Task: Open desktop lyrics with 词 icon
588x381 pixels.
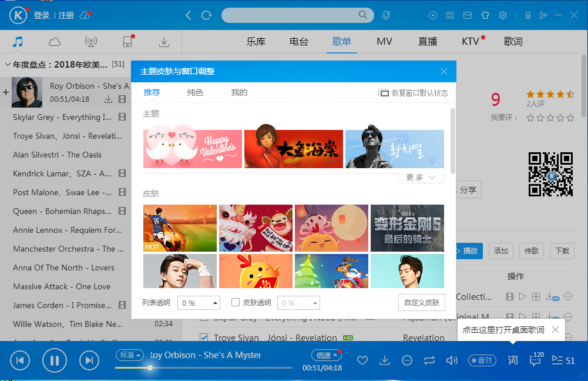Action: click(513, 360)
